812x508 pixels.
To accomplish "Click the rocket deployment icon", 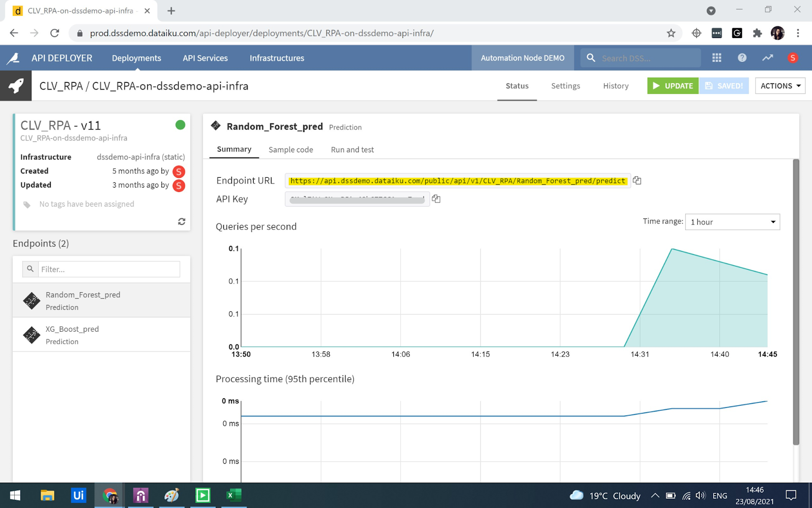I will pyautogui.click(x=16, y=86).
